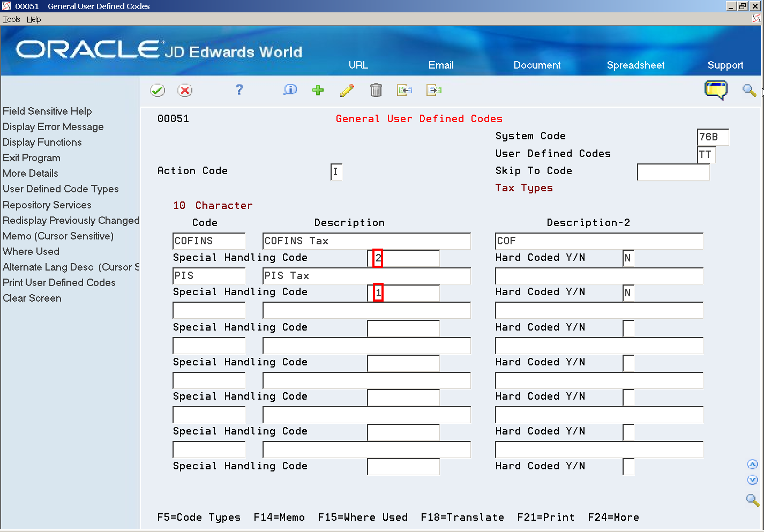Choose Display Functions in sidebar

[x=42, y=142]
